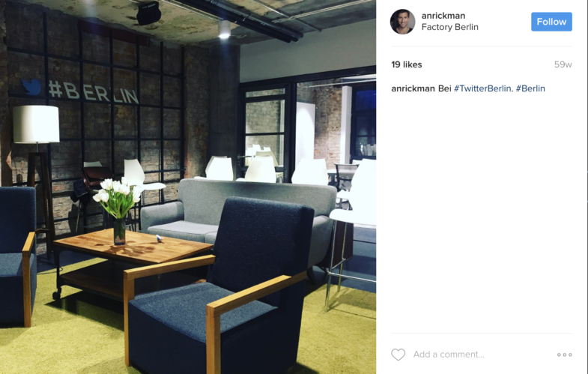Open the #TwitterBerlin hashtag

482,88
